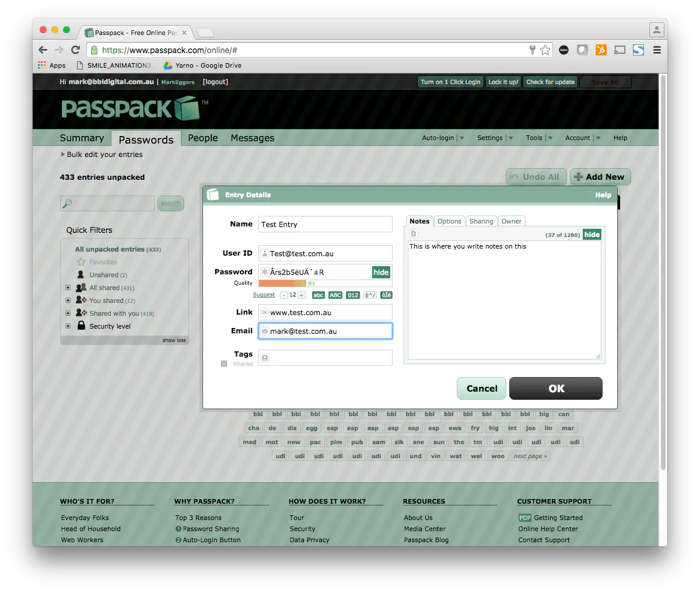Image resolution: width=700 pixels, height=593 pixels.
Task: Click Turn on 1 Click Login
Action: [x=450, y=82]
